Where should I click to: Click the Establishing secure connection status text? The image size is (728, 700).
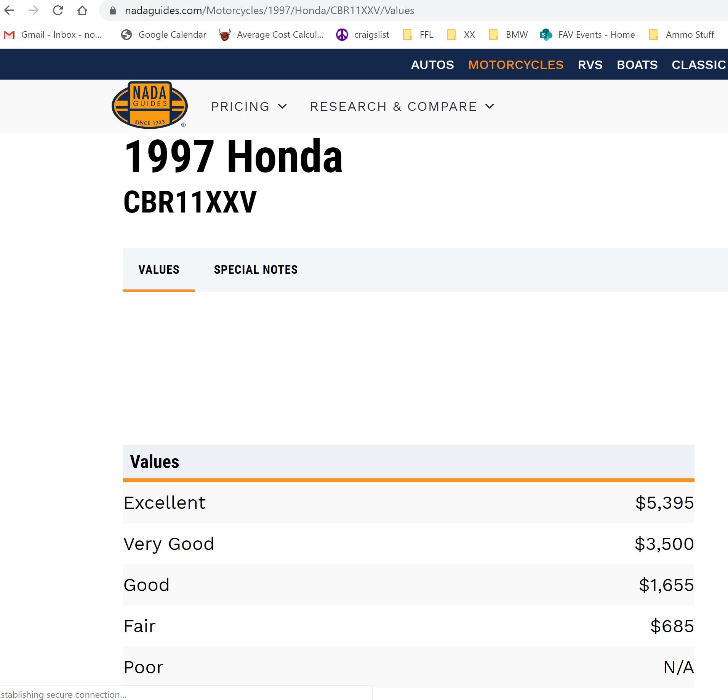[63, 695]
